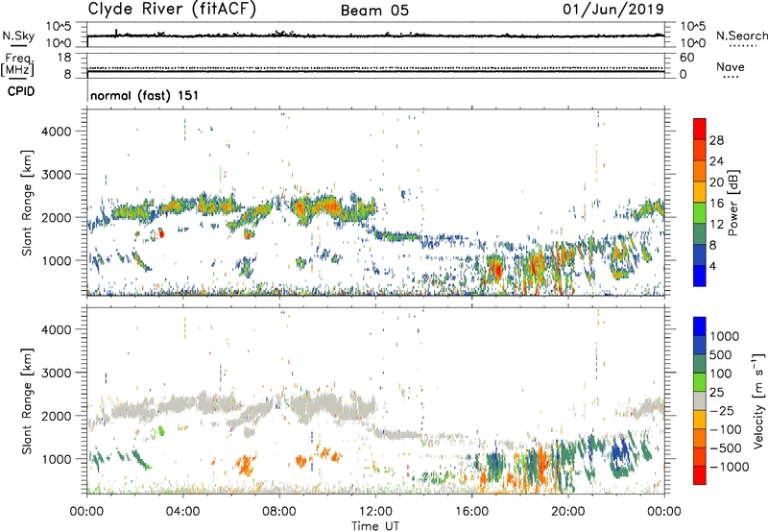Viewport: 768px width, 532px height.
Task: Click the 'N.Search' legend label
Action: tap(741, 36)
